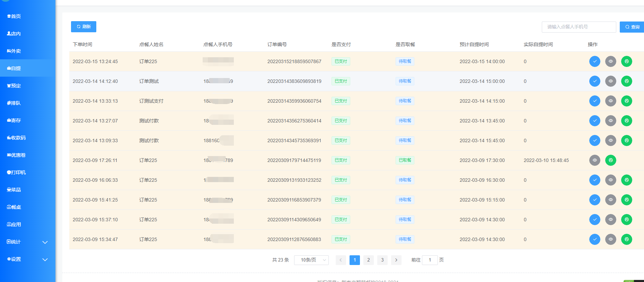Viewport: 644px width, 282px height.
Task: Print ticket for order 2022-03-14 13:09:33
Action: click(x=626, y=140)
